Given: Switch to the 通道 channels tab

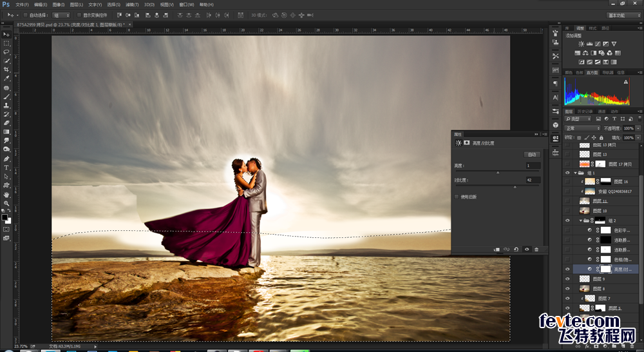Looking at the screenshot, I should [x=601, y=112].
